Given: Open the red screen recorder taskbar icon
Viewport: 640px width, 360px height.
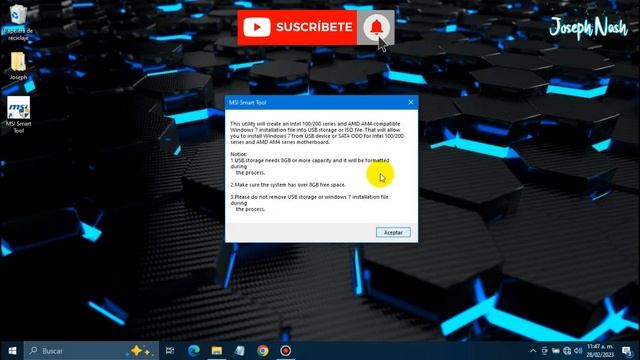Looking at the screenshot, I should point(285,351).
